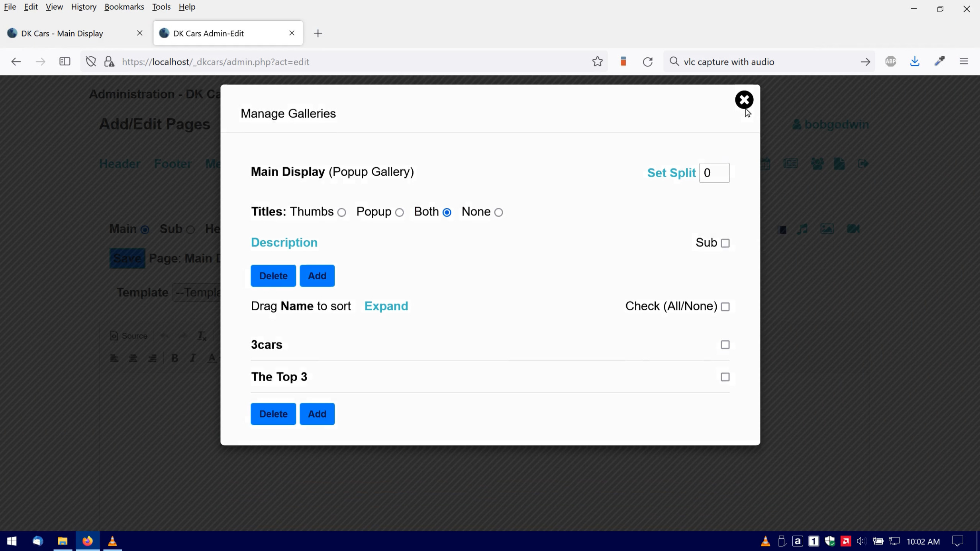Open VLC from the taskbar
This screenshot has height=551, width=980.
pyautogui.click(x=112, y=541)
